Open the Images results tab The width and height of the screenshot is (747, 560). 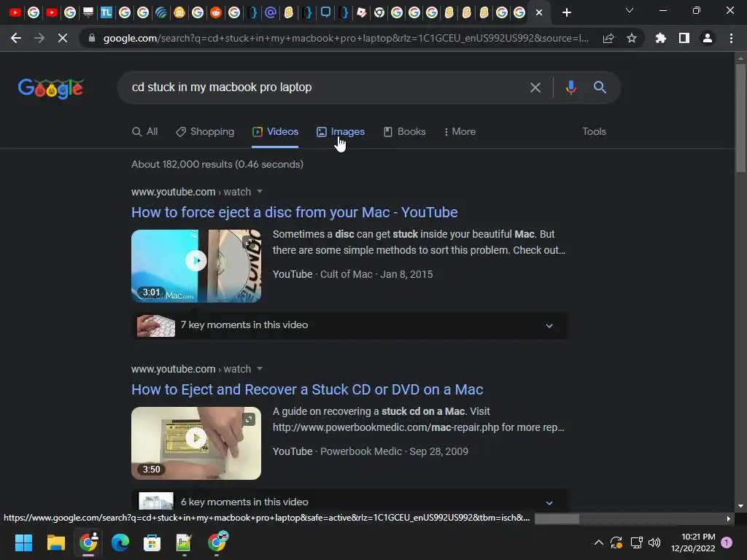coord(341,132)
